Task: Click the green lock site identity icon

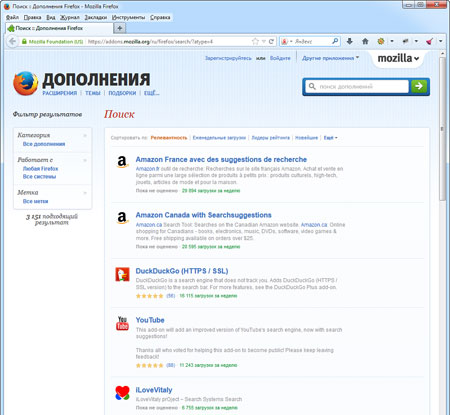Action: tap(24, 42)
